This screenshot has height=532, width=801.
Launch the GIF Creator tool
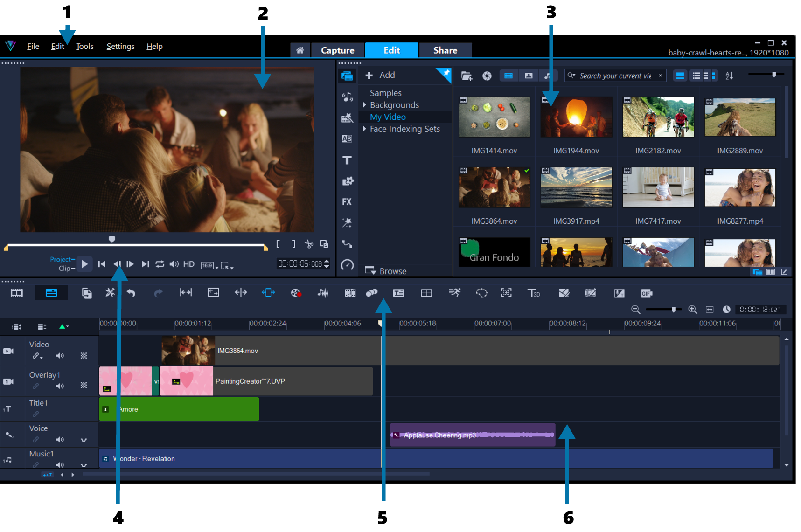pyautogui.click(x=647, y=293)
